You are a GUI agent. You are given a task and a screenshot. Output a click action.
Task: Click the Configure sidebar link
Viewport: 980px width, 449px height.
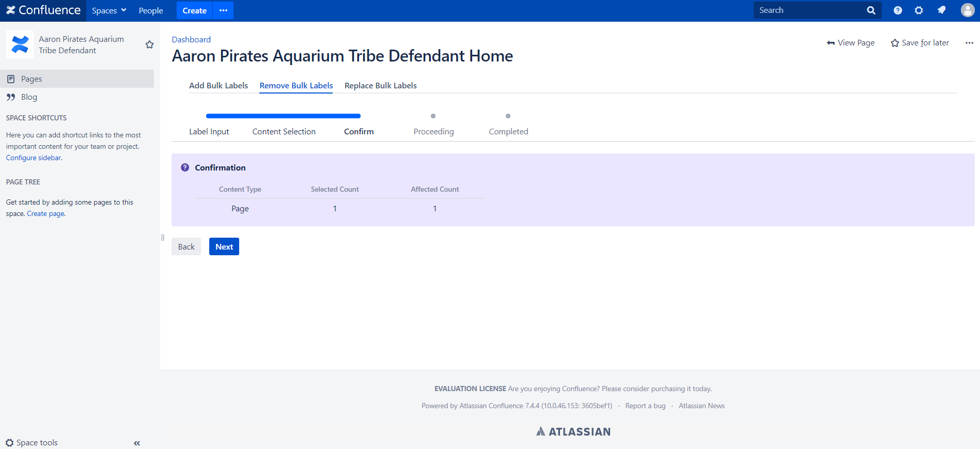tap(34, 158)
